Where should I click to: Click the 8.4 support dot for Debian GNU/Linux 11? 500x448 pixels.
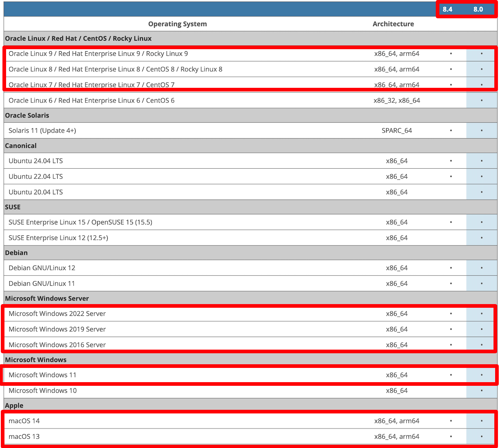(x=451, y=283)
